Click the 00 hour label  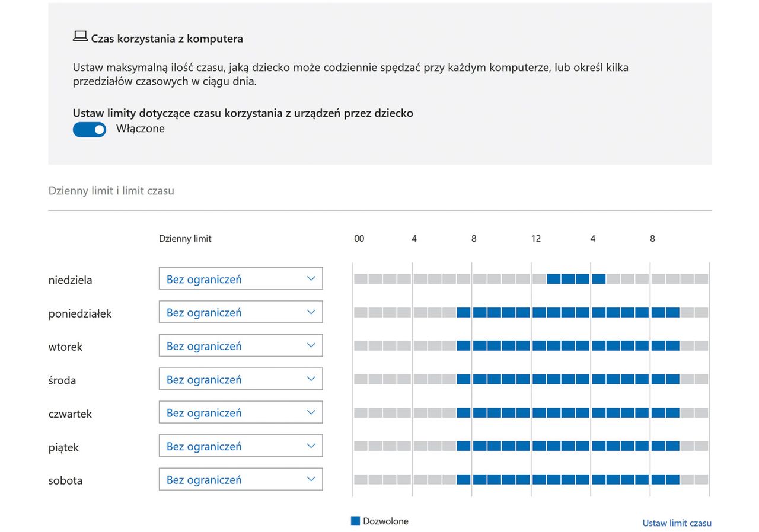[x=359, y=239]
